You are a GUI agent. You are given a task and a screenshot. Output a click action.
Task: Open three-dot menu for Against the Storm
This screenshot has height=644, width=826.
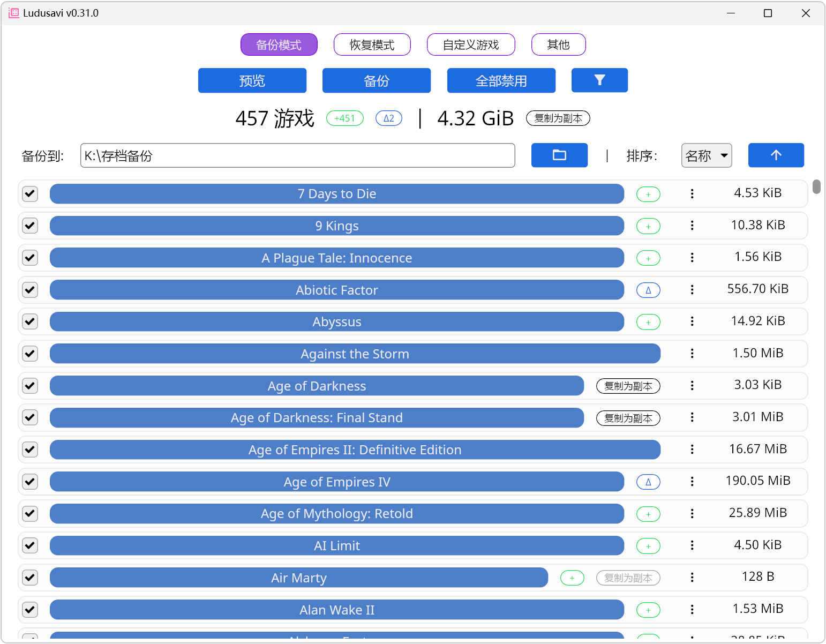692,354
